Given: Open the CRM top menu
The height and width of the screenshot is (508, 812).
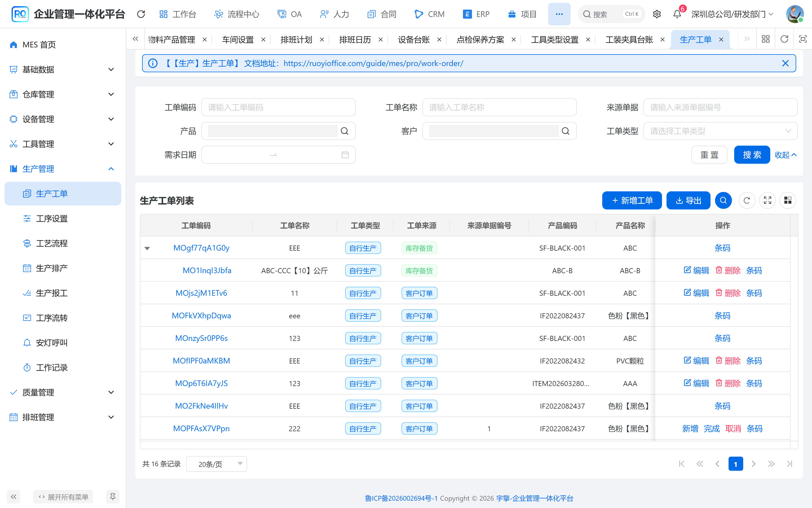Looking at the screenshot, I should point(429,14).
